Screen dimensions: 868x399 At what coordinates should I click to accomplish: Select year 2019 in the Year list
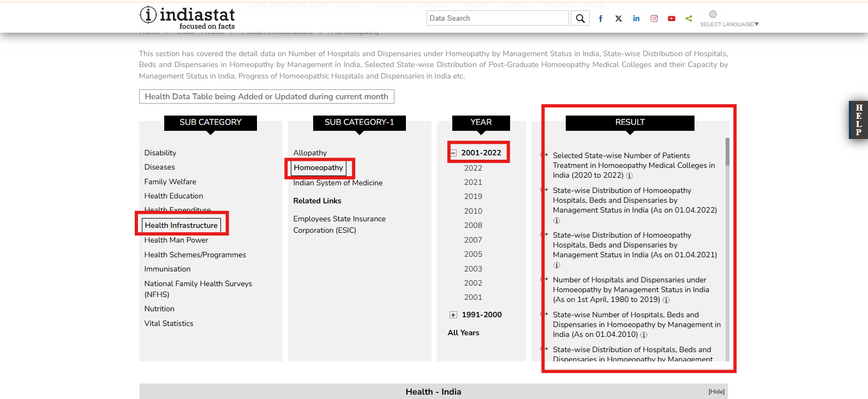(473, 196)
